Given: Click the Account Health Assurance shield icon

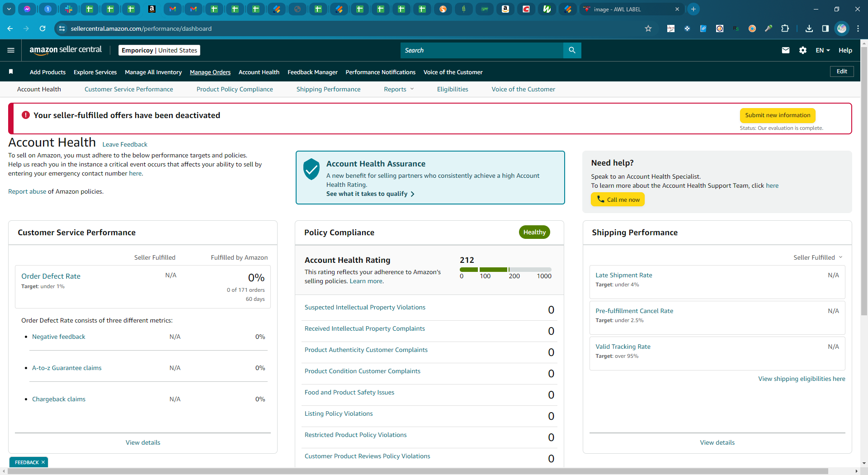Looking at the screenshot, I should [x=311, y=169].
